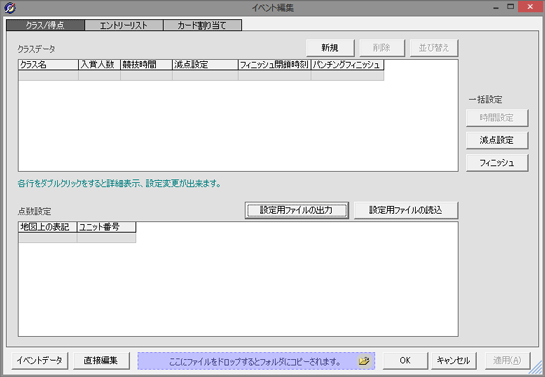Viewport: 545px width, 377px height.
Task: Grab the resize grip at window corner
Action: 537,367
